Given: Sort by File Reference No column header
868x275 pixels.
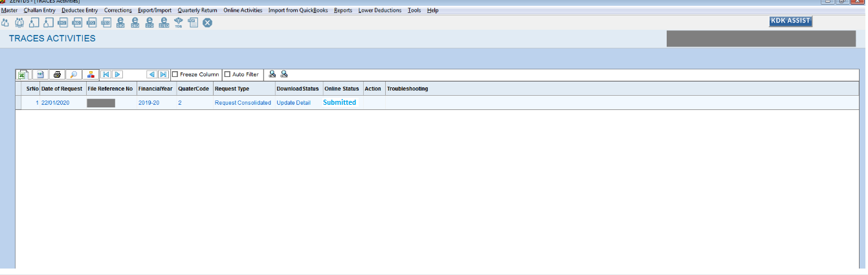Looking at the screenshot, I should 111,89.
